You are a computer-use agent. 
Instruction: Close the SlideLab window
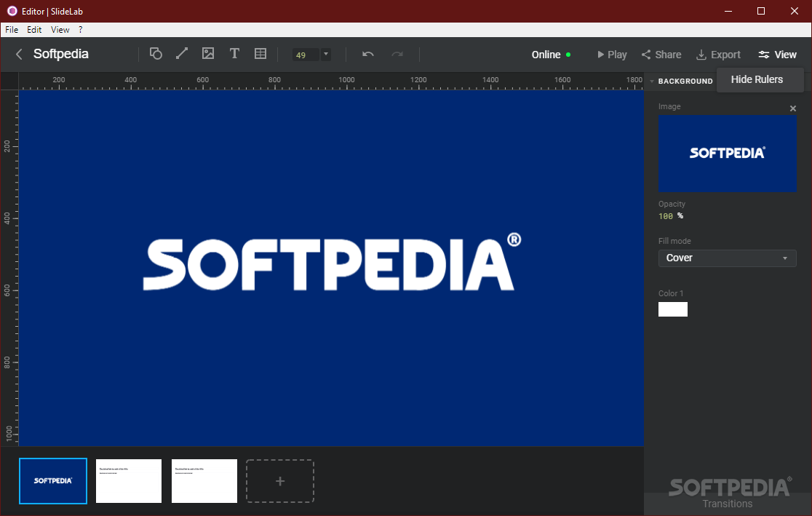(794, 11)
